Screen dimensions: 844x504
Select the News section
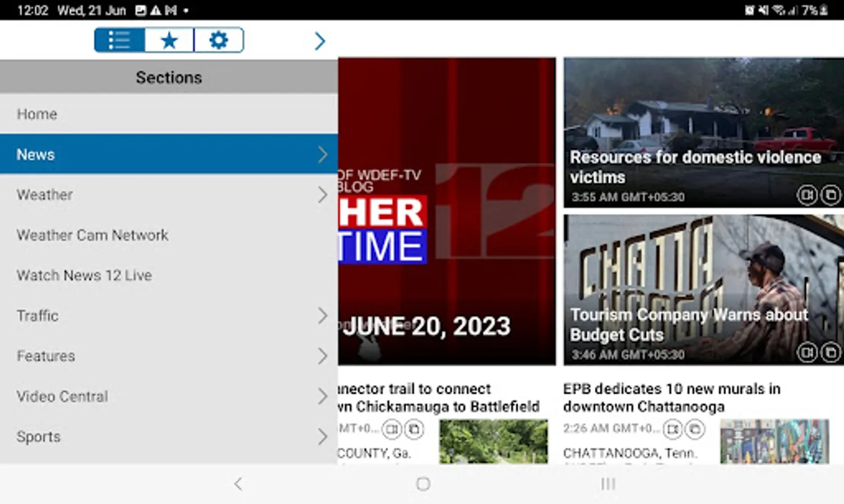pos(169,154)
